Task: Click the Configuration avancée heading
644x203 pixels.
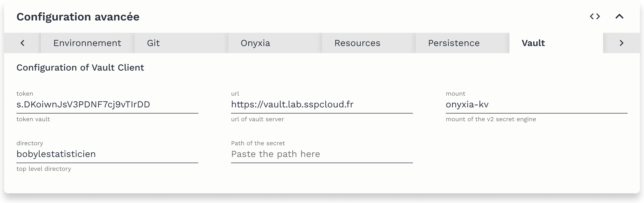Action: (78, 17)
